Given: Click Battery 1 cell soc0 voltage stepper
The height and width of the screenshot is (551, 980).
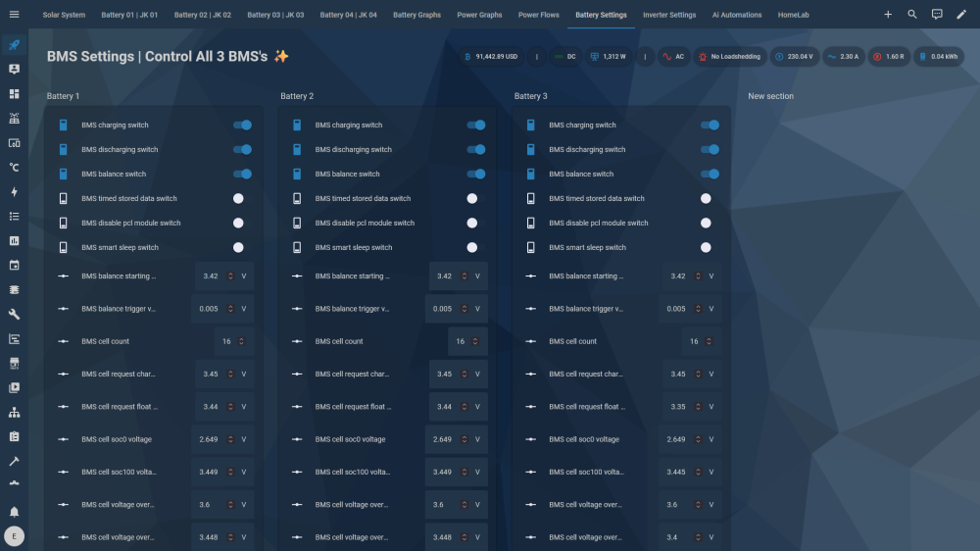Looking at the screenshot, I should coord(230,439).
